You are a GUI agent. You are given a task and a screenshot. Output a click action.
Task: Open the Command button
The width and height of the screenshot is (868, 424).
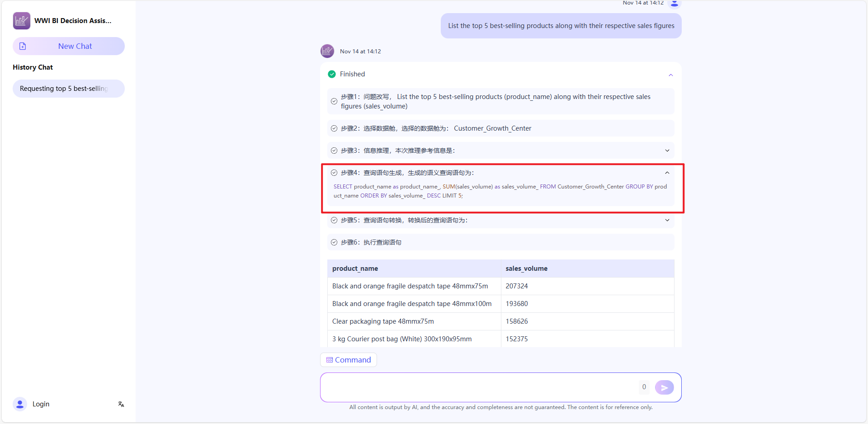(349, 360)
